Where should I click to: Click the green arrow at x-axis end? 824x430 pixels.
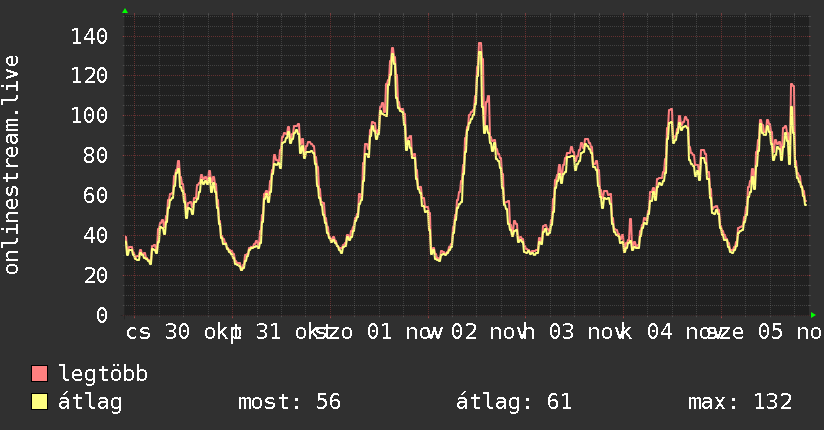coord(813,315)
